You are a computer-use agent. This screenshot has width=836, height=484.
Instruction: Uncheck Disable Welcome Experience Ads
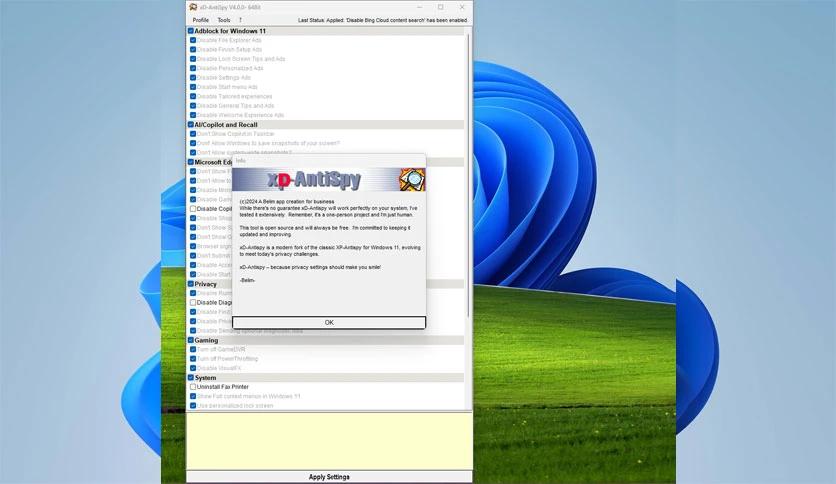coord(193,115)
